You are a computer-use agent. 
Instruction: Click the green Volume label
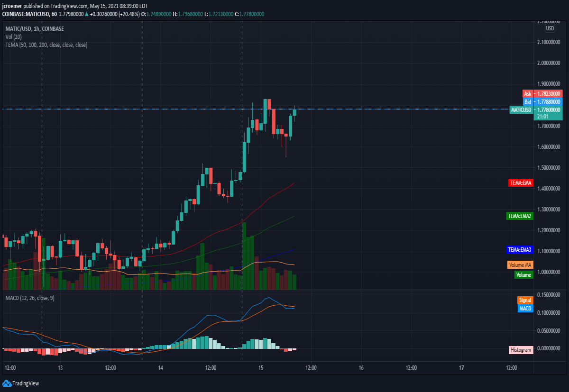(523, 275)
